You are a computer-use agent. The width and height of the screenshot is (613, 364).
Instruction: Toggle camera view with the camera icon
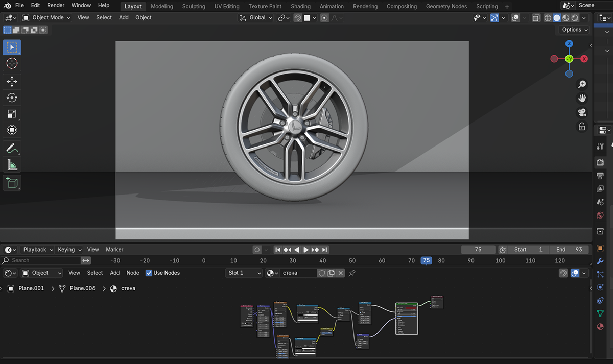pyautogui.click(x=582, y=112)
